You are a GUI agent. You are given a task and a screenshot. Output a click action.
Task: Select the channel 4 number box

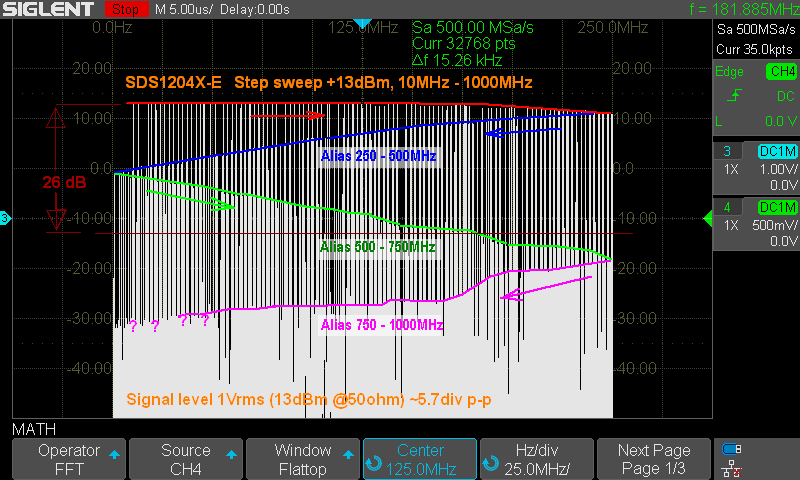click(727, 207)
